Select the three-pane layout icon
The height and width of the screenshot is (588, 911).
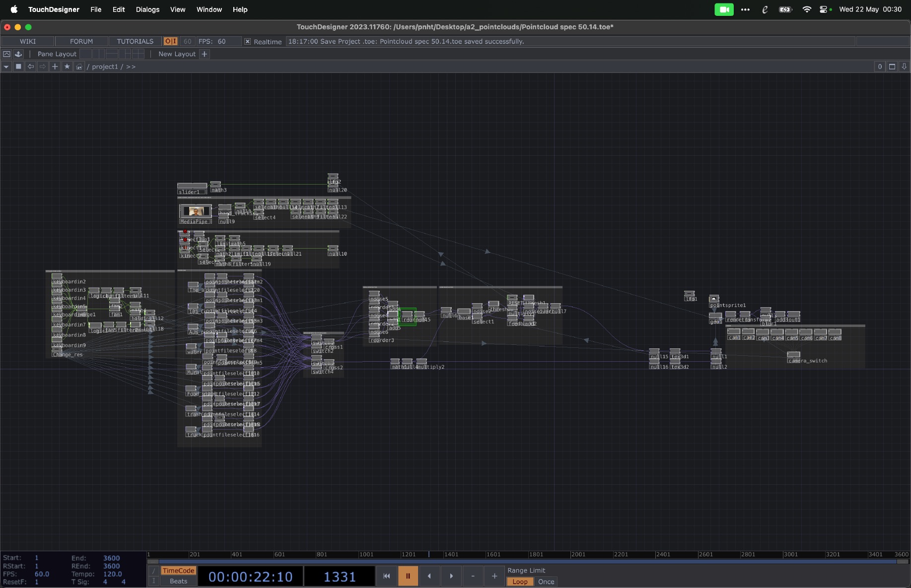click(125, 54)
